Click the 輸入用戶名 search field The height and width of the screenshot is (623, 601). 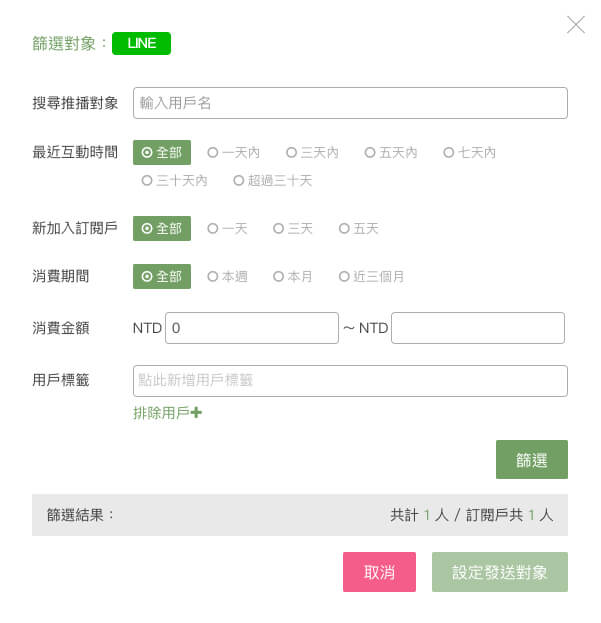(x=350, y=103)
